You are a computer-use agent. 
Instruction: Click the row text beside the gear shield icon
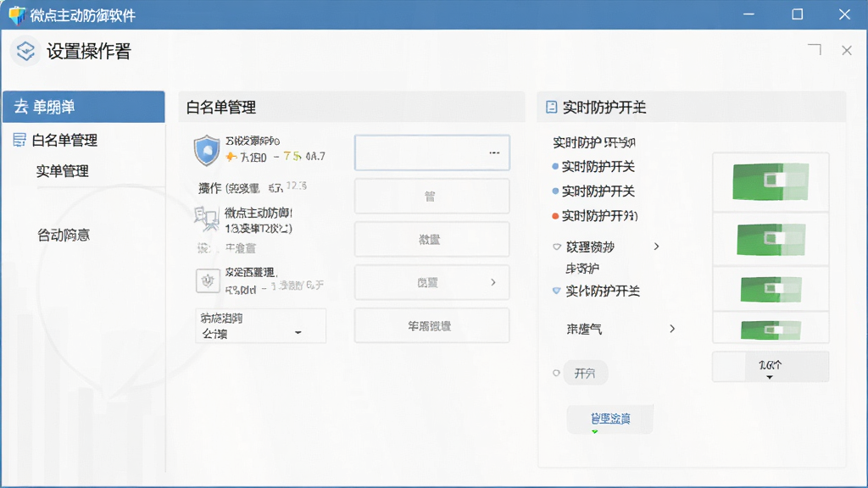coord(274,280)
